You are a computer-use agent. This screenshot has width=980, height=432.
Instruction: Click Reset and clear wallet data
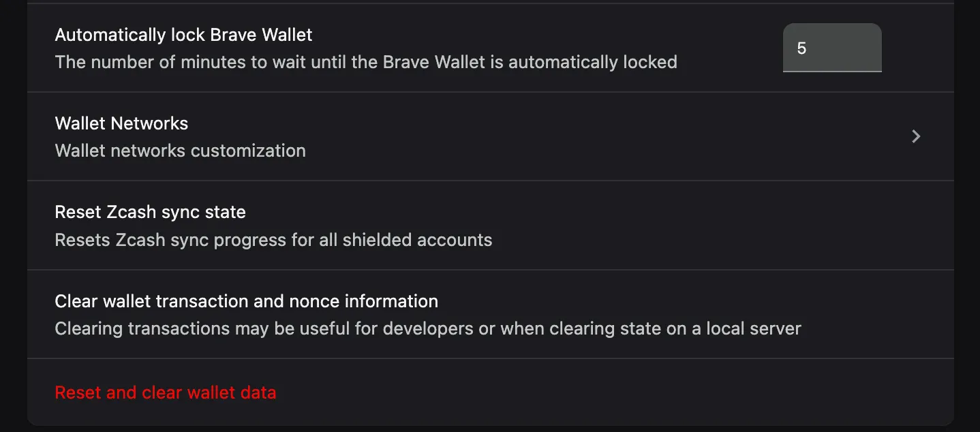pos(166,392)
